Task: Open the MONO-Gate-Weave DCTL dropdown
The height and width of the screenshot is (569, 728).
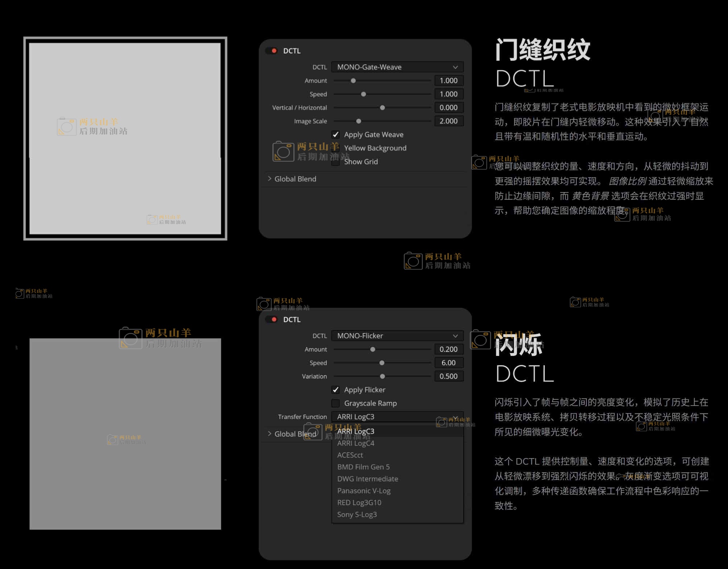Action: coord(397,67)
